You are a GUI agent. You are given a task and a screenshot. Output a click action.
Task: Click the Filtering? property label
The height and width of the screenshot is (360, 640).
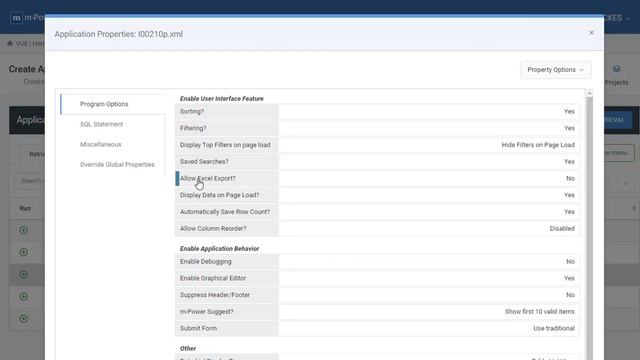[x=193, y=128]
